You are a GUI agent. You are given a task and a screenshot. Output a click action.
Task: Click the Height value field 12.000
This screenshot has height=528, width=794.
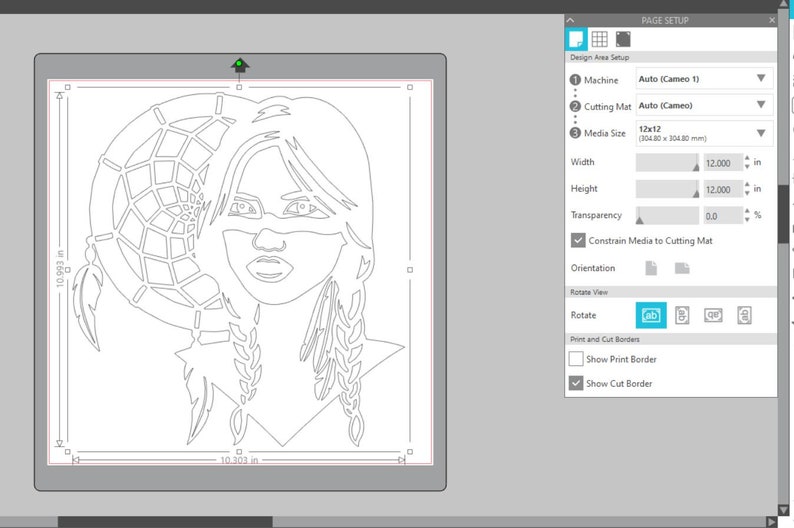point(723,189)
